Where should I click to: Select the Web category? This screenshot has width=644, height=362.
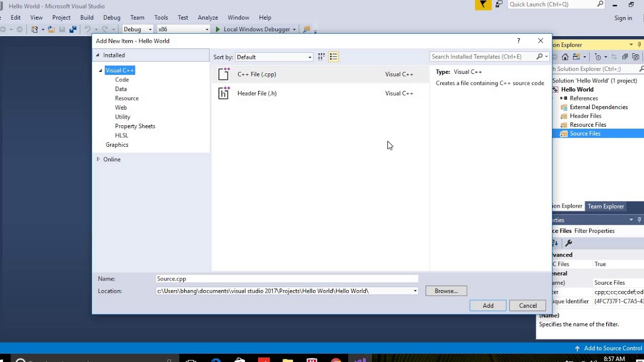coord(121,108)
